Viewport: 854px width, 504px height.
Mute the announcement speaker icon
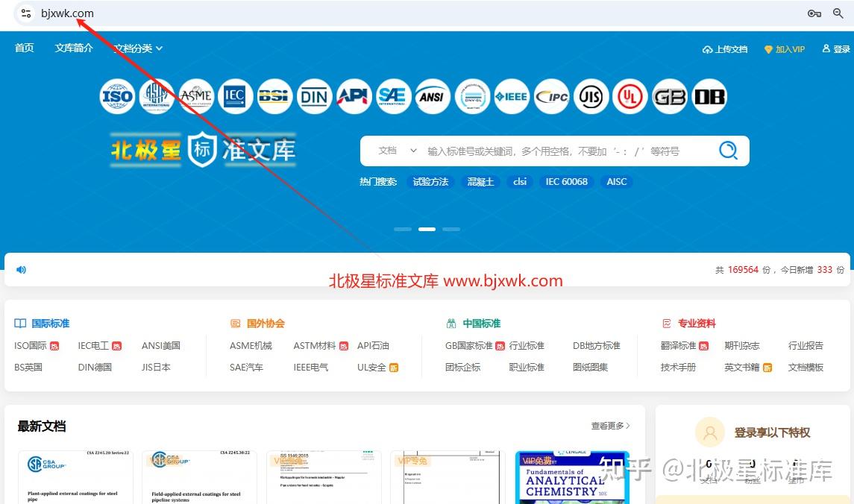click(x=21, y=269)
